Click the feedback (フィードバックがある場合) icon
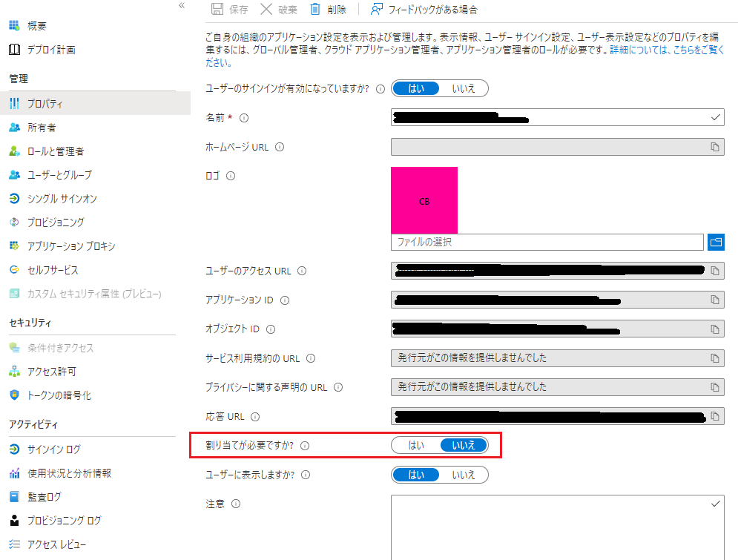Screen dimensions: 738x560 [x=377, y=10]
